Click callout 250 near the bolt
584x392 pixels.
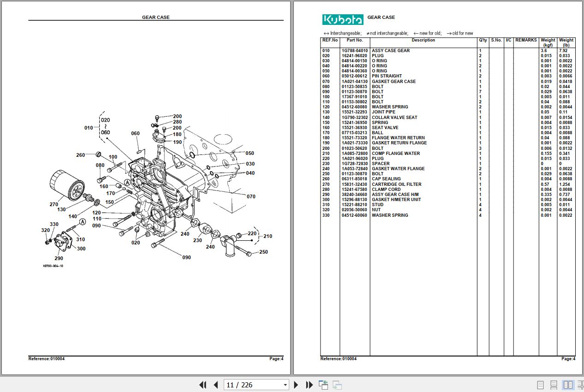(263, 252)
